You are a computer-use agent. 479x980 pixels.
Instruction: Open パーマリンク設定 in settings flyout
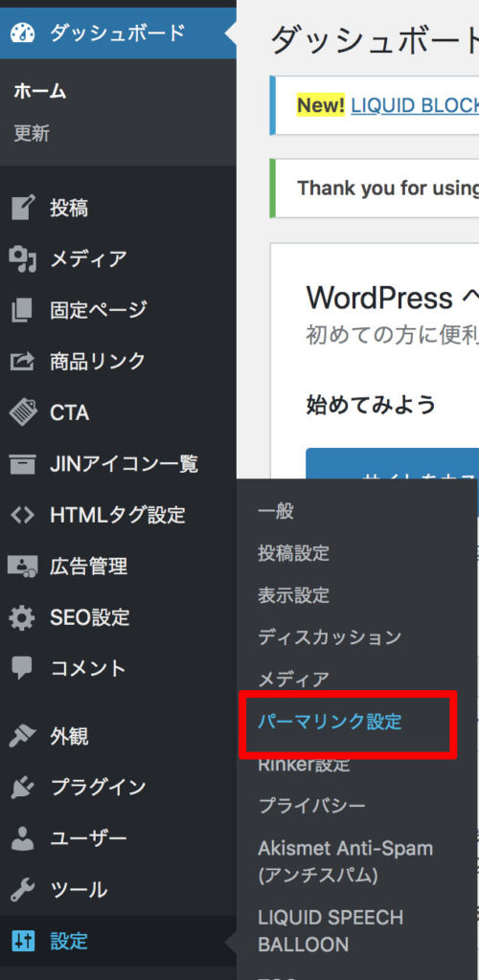[x=330, y=722]
